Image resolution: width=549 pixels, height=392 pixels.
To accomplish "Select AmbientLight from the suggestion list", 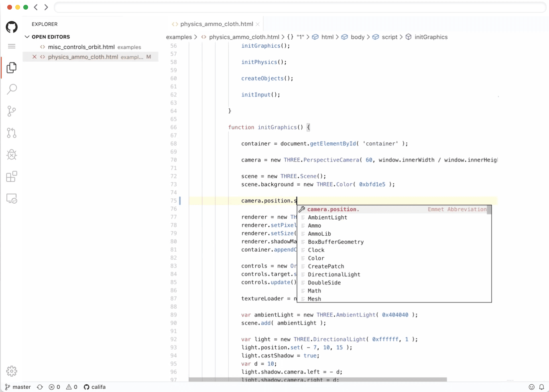I will 327,217.
